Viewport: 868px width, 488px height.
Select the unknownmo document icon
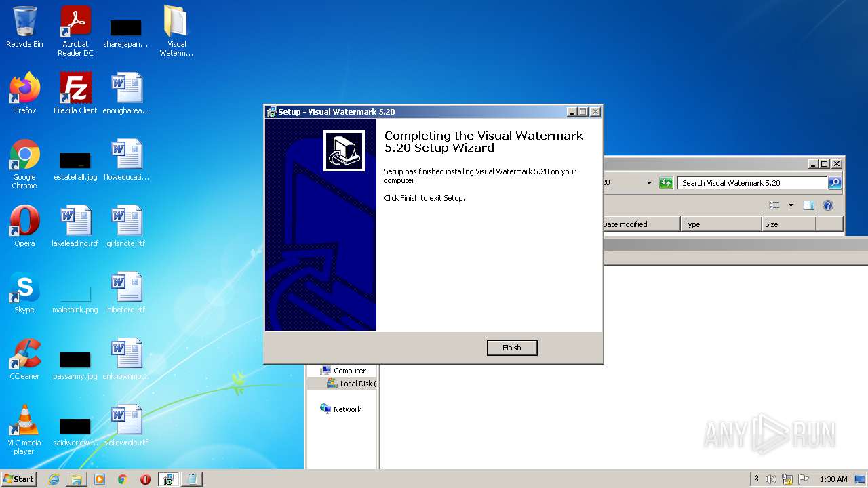pos(126,359)
